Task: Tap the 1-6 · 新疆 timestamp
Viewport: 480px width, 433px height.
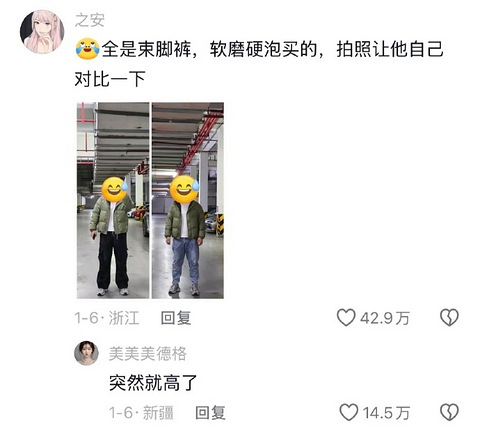Action: (141, 413)
